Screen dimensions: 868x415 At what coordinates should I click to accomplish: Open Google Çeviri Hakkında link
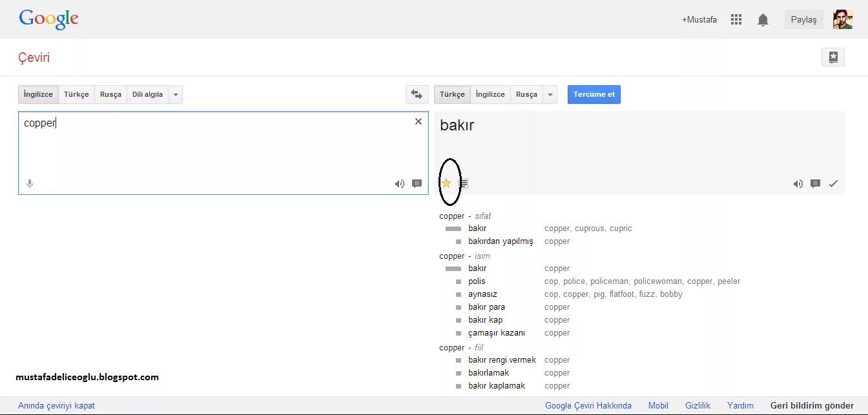(588, 406)
